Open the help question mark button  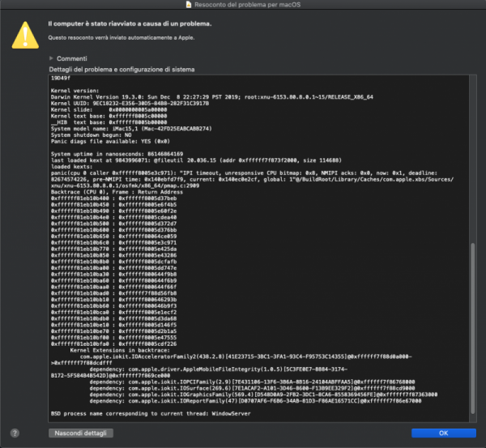15,433
